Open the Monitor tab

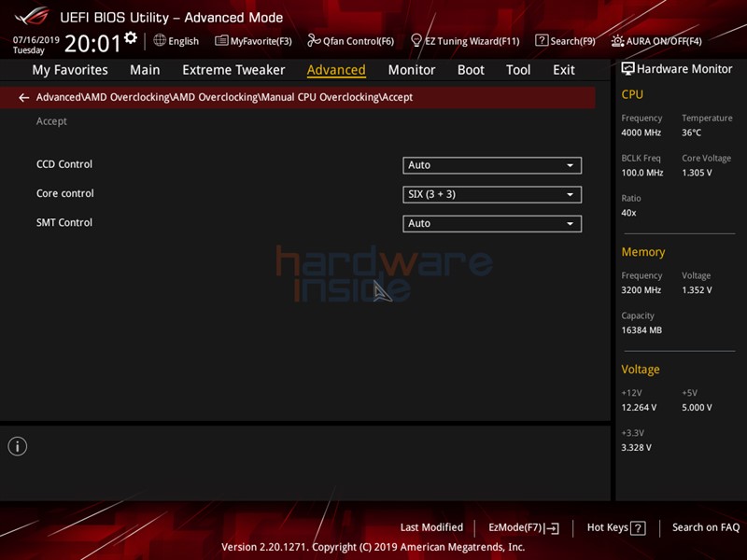click(412, 70)
